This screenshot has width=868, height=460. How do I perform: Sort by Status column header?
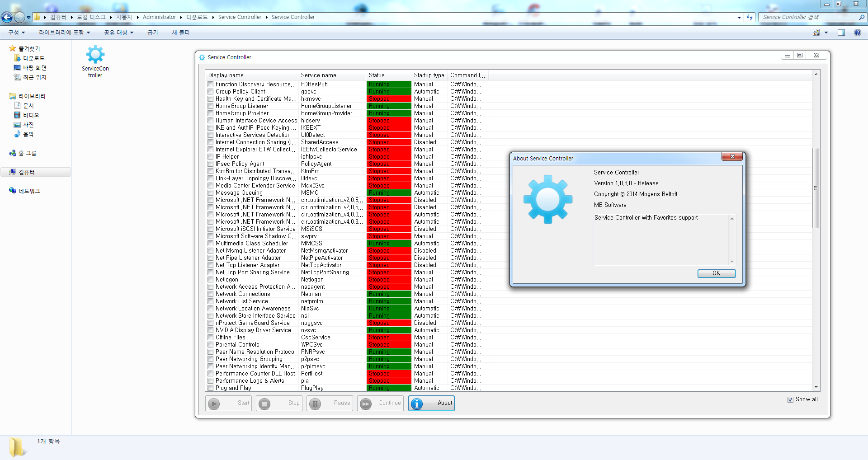(x=389, y=75)
